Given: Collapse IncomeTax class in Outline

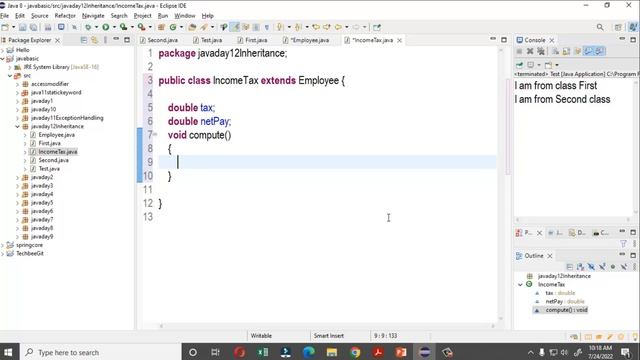Looking at the screenshot, I should [x=520, y=284].
